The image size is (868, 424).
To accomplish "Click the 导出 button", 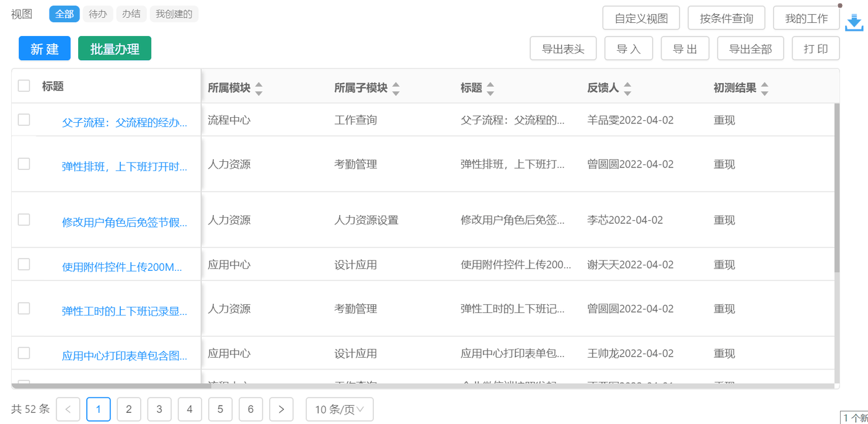I will (x=685, y=48).
